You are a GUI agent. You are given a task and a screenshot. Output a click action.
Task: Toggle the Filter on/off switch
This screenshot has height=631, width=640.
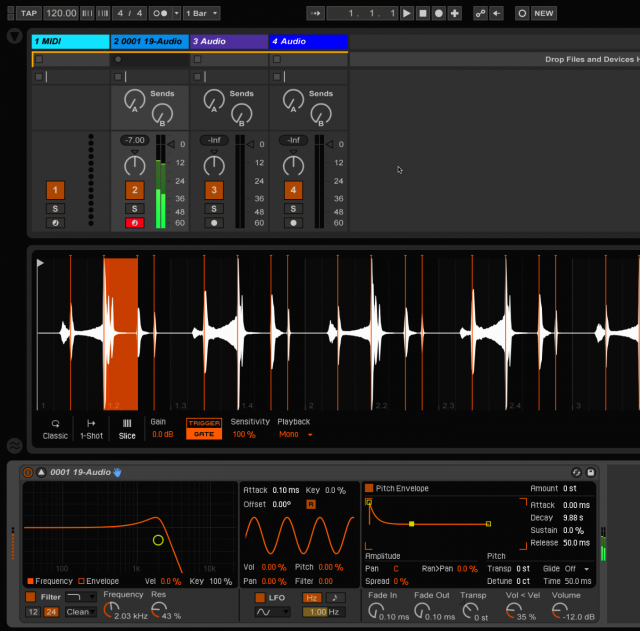click(30, 596)
